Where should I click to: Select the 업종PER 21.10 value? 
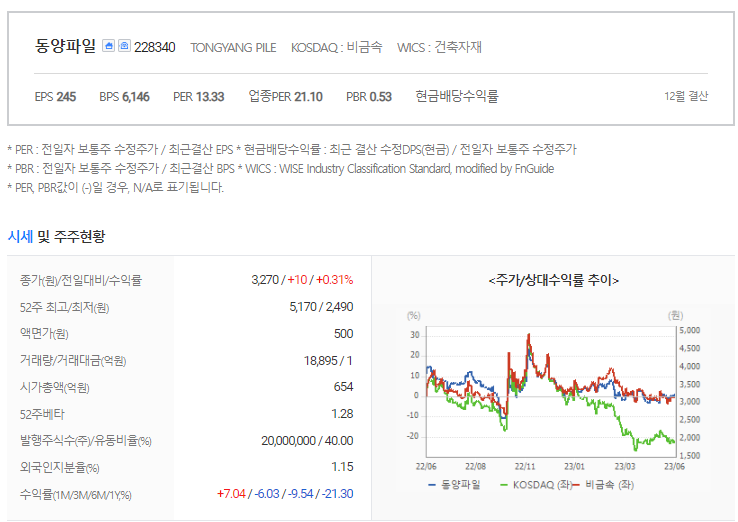click(x=285, y=97)
